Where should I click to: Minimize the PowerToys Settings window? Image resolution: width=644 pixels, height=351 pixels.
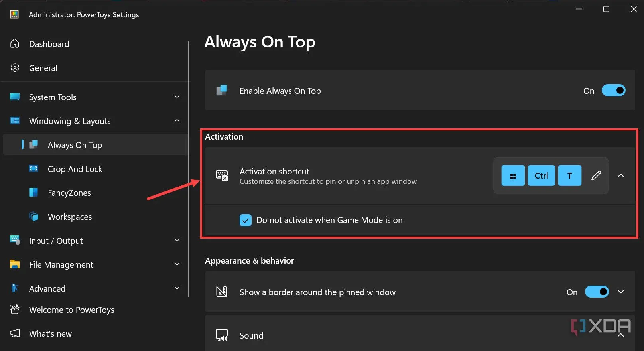pyautogui.click(x=579, y=9)
